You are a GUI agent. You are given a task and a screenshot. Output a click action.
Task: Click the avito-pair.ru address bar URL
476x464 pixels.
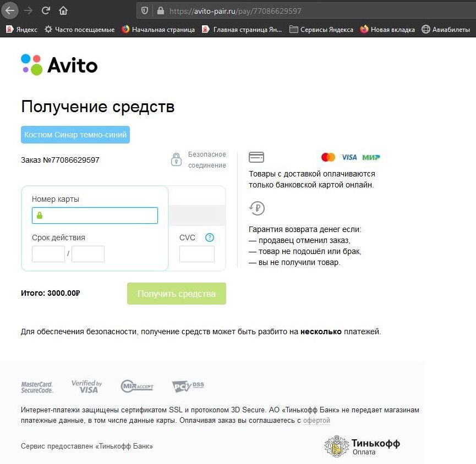[236, 11]
